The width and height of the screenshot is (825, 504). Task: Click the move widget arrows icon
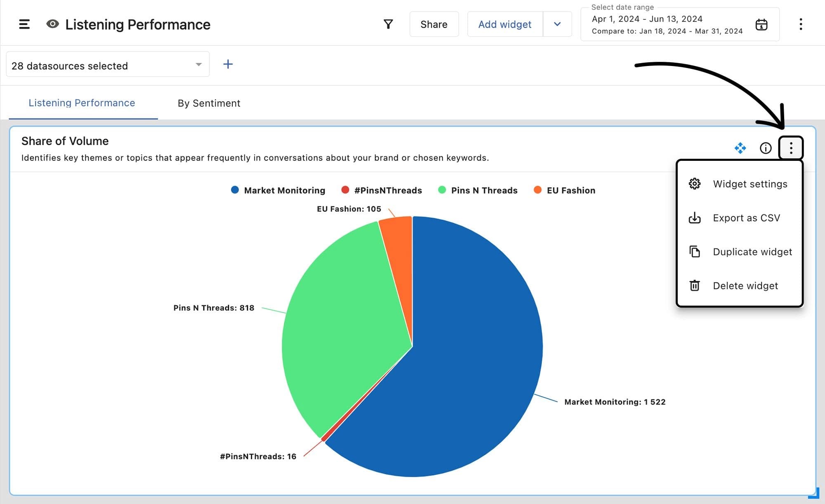point(740,148)
